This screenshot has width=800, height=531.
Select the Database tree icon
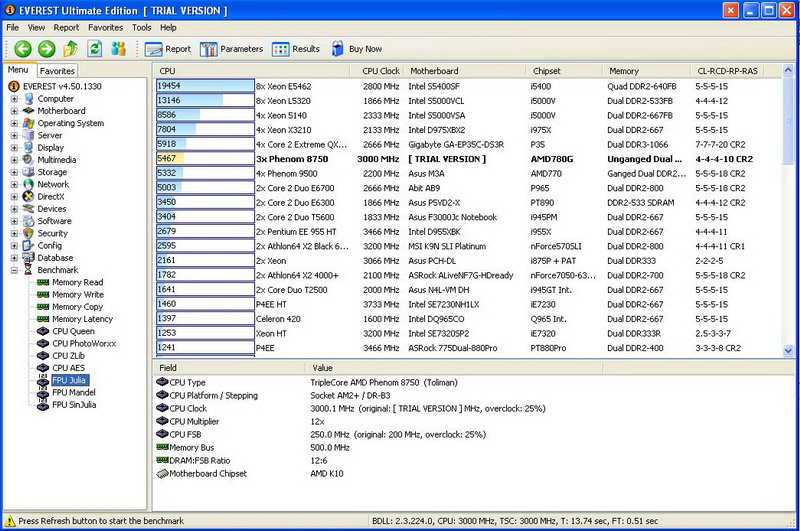[29, 258]
